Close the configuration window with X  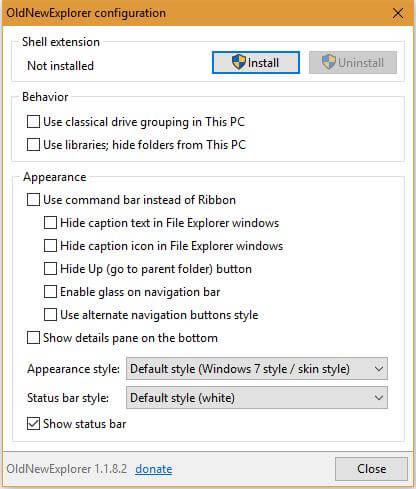click(x=398, y=13)
